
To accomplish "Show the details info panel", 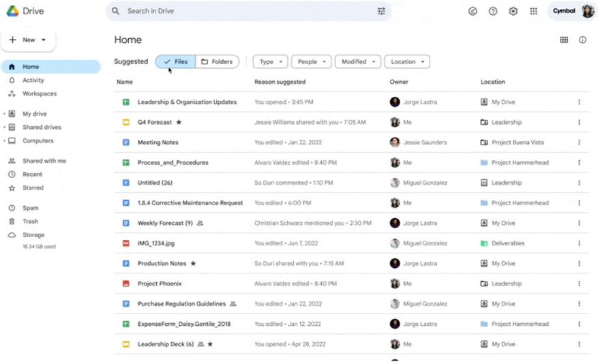I will [582, 40].
